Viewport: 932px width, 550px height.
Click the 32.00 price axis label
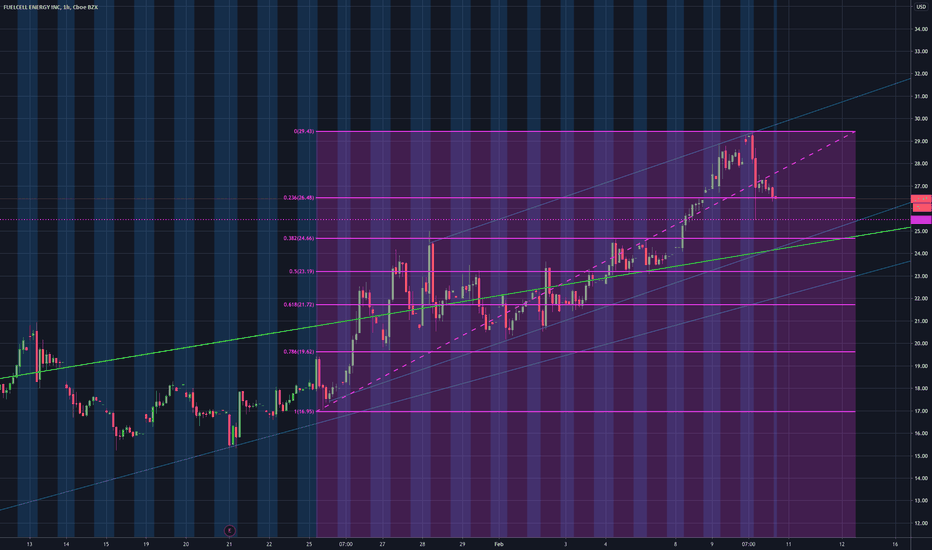pos(921,74)
